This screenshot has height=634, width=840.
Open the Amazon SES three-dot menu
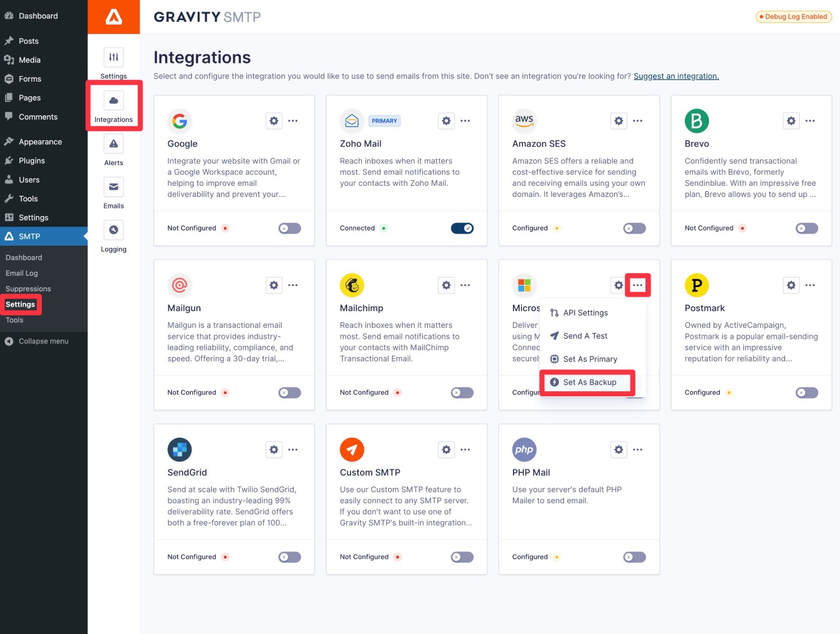click(638, 121)
